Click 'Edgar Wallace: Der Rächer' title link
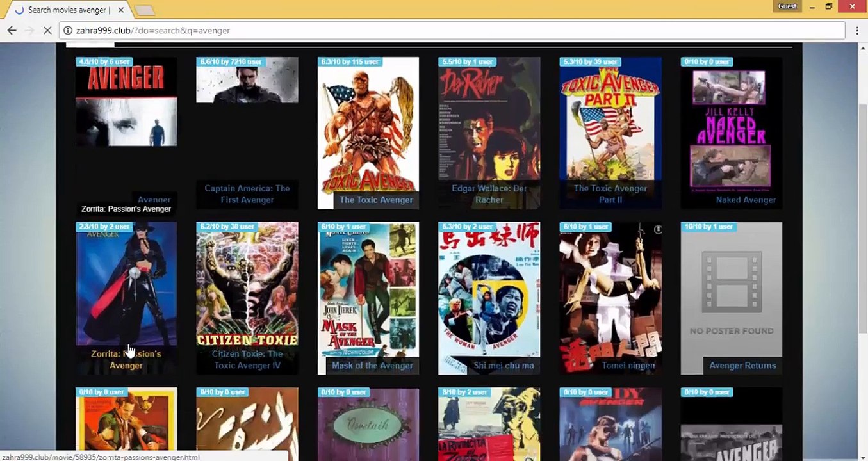868x461 pixels. pyautogui.click(x=489, y=194)
